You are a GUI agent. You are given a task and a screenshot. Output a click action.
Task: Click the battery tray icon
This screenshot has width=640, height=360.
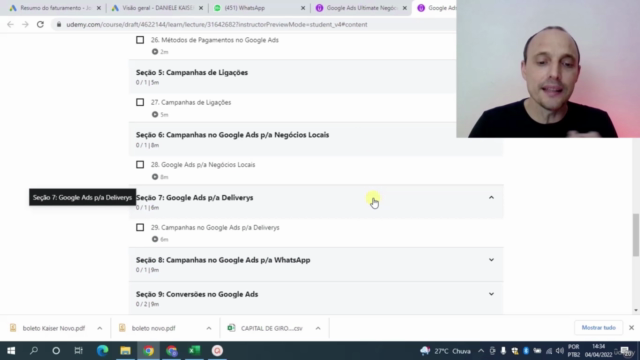point(537,351)
